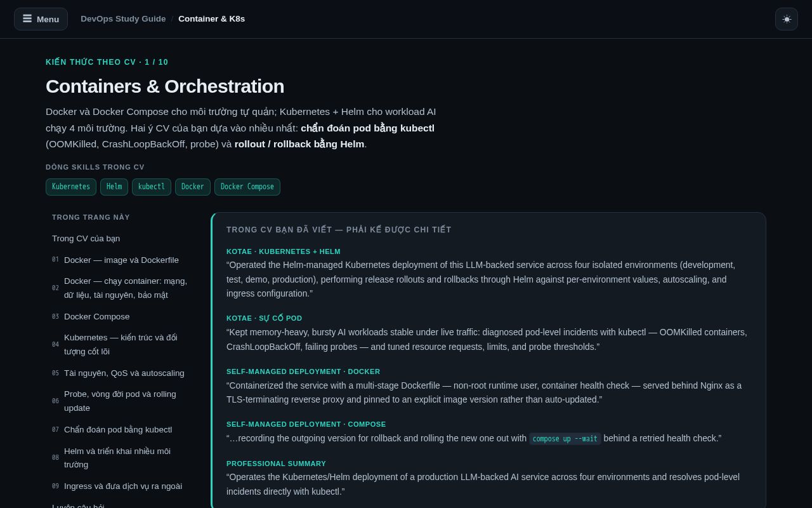This screenshot has width=812, height=508.
Task: Click bold text 'chẩn đoán pod bằng kubectl'
Action: click(x=368, y=128)
